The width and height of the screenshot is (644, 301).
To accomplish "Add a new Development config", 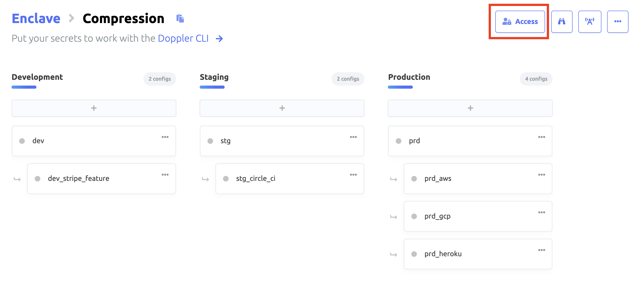I will tap(94, 108).
